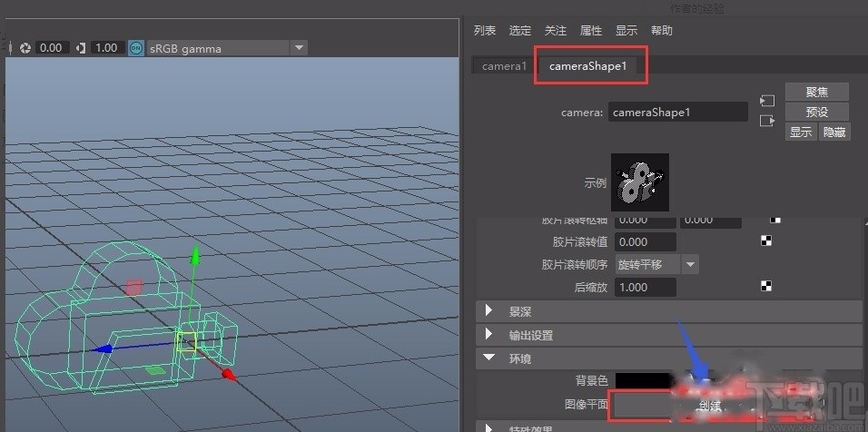The width and height of the screenshot is (868, 432).
Task: Switch to the cameraShape1 tab
Action: pos(587,66)
